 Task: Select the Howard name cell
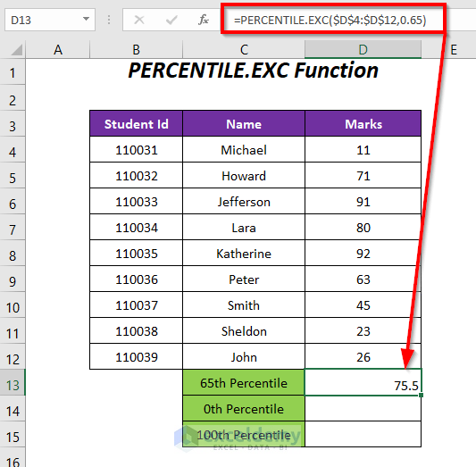tap(244, 175)
